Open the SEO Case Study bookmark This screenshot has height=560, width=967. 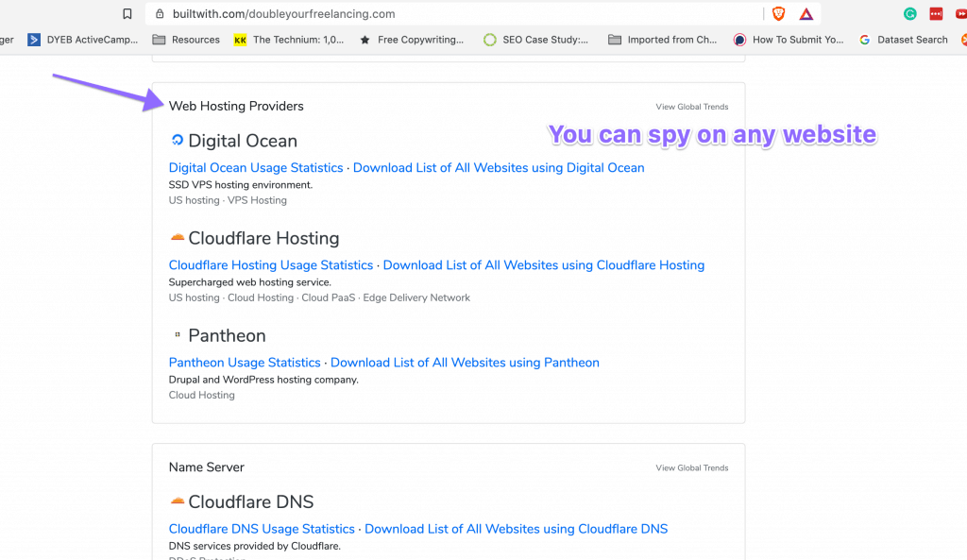[x=536, y=40]
